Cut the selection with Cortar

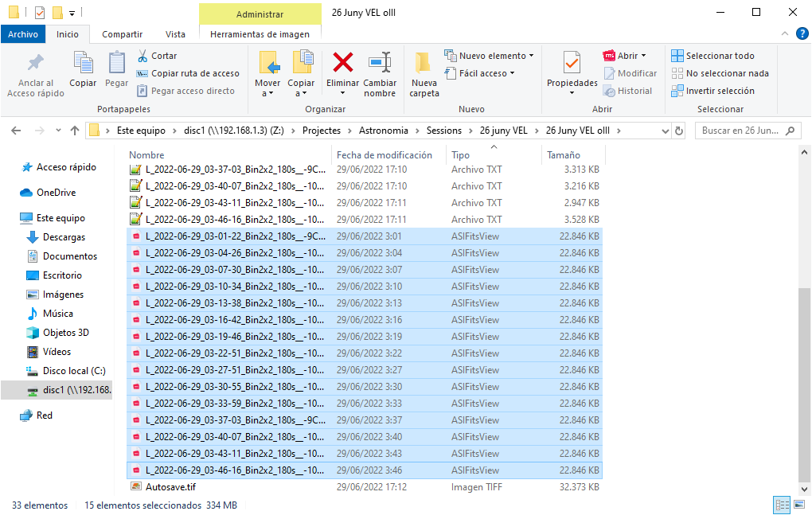pos(158,56)
